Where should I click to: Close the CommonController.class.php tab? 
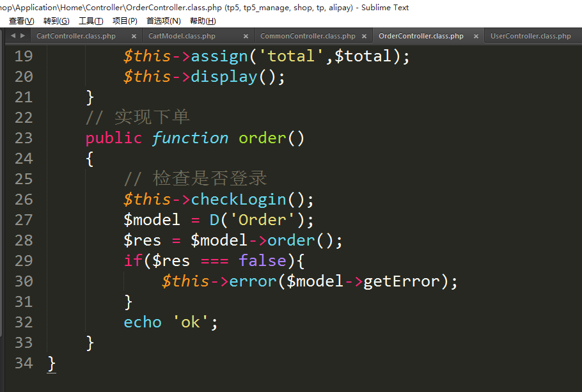point(364,36)
